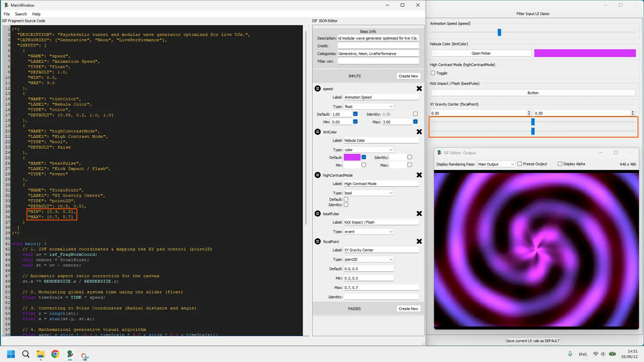Viewport: 644px width, 362px height.
Task: Collapse the highContrastMode input entry
Action: [x=318, y=175]
